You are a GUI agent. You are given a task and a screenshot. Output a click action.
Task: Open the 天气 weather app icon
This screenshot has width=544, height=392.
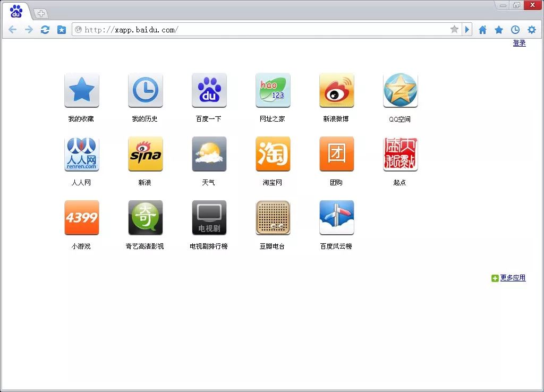point(209,154)
